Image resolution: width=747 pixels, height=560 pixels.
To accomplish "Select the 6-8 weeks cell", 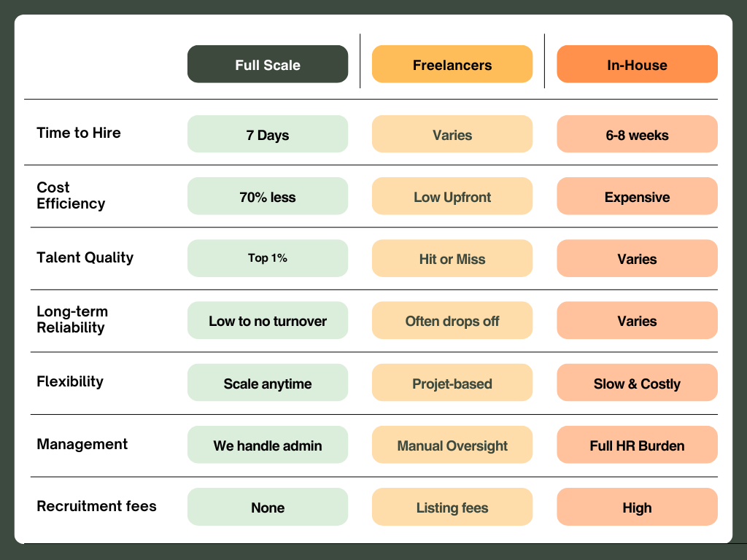I will coord(637,134).
